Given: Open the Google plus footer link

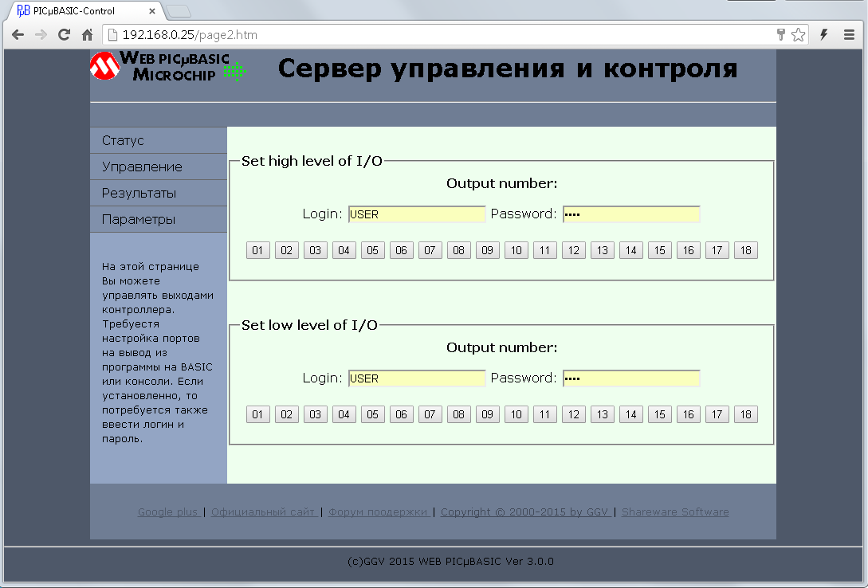Looking at the screenshot, I should click(x=168, y=512).
